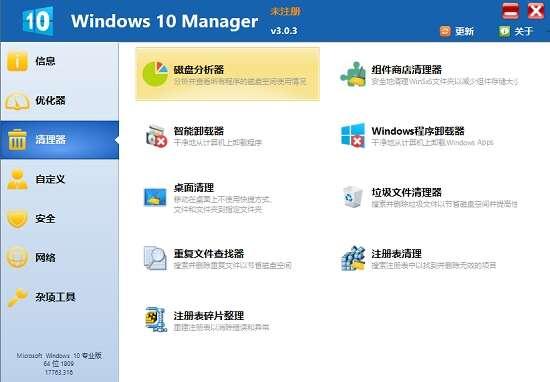Close the Windows 10 Manager window
The height and width of the screenshot is (382, 550).
point(536,11)
